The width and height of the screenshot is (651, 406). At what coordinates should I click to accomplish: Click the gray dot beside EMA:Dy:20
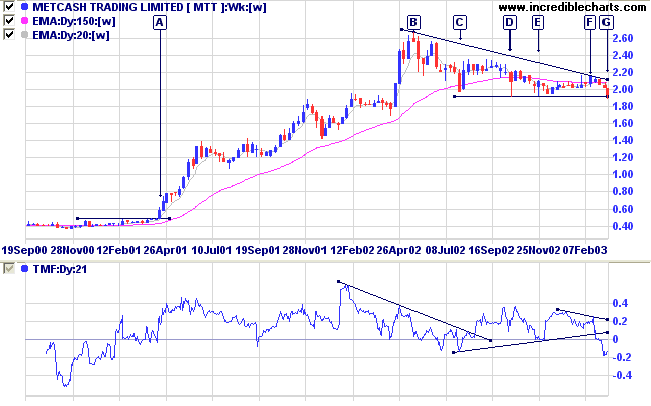pyautogui.click(x=24, y=35)
